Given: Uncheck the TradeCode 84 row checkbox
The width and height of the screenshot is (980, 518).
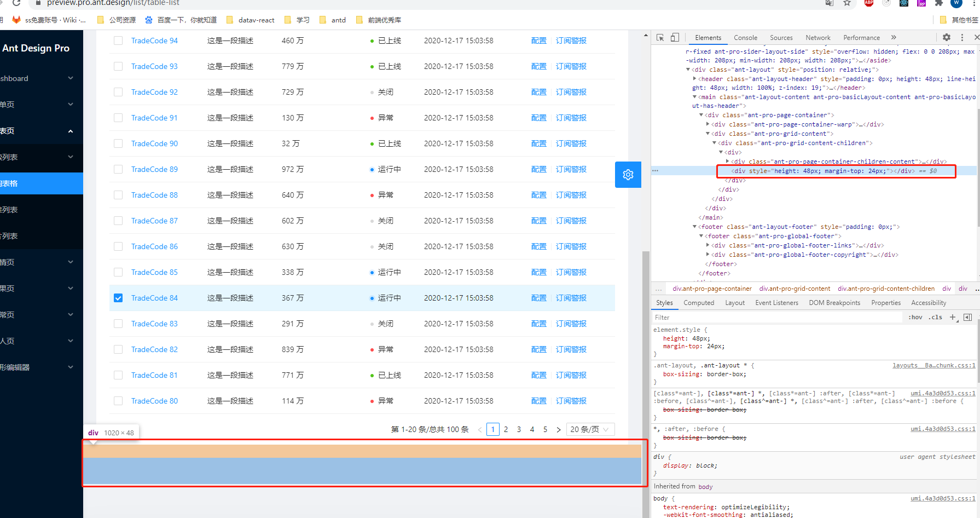Looking at the screenshot, I should (x=118, y=298).
